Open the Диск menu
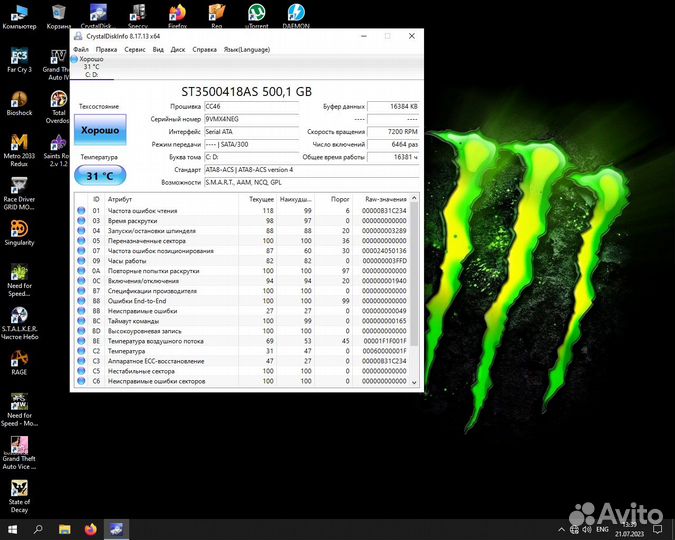This screenshot has height=540, width=675. [178, 49]
